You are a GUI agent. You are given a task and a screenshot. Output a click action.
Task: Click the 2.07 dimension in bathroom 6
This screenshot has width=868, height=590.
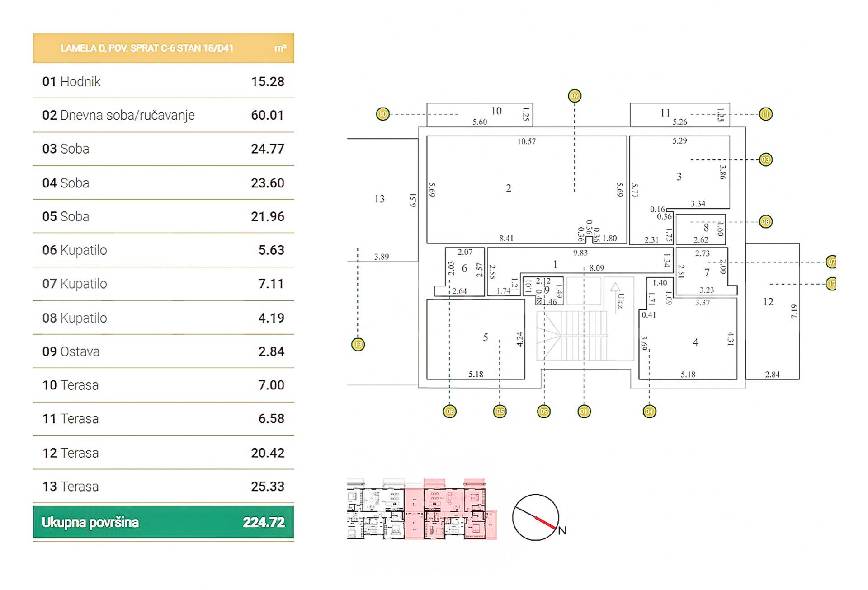[x=465, y=252]
